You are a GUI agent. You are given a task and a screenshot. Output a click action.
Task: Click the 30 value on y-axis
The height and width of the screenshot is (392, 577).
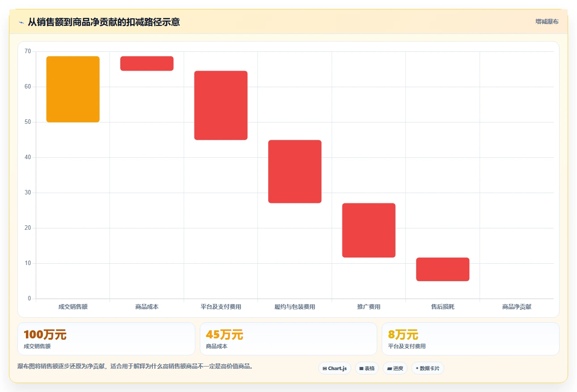point(28,193)
